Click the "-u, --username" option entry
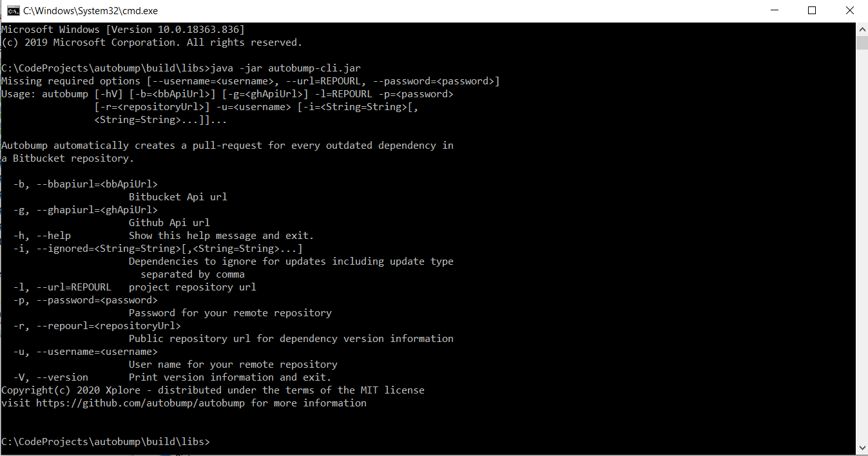The height and width of the screenshot is (456, 868). [x=85, y=352]
